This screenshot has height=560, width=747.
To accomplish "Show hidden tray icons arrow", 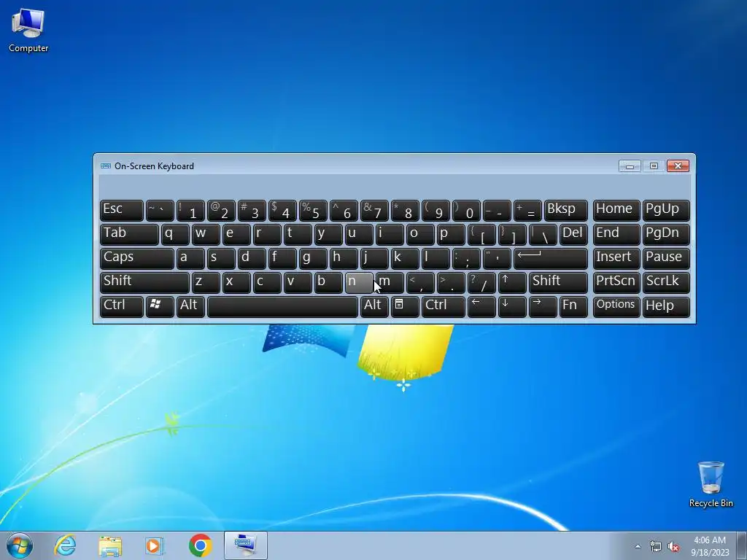I will pos(638,547).
